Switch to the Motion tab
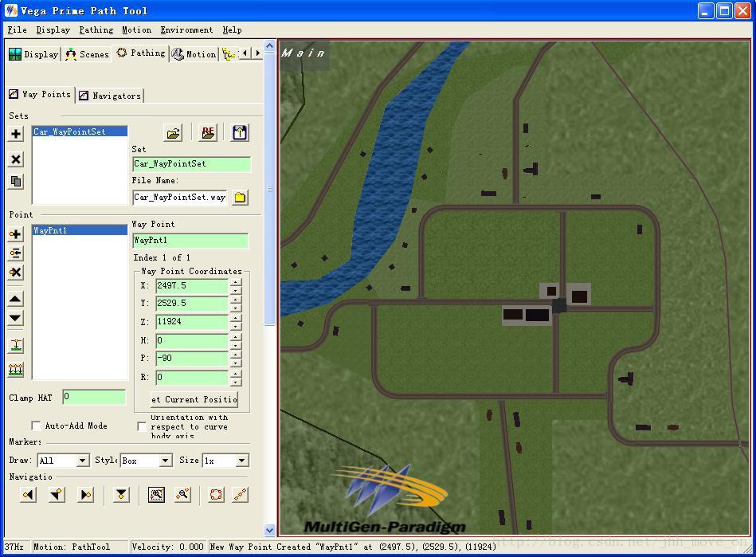This screenshot has height=557, width=756. [x=194, y=54]
